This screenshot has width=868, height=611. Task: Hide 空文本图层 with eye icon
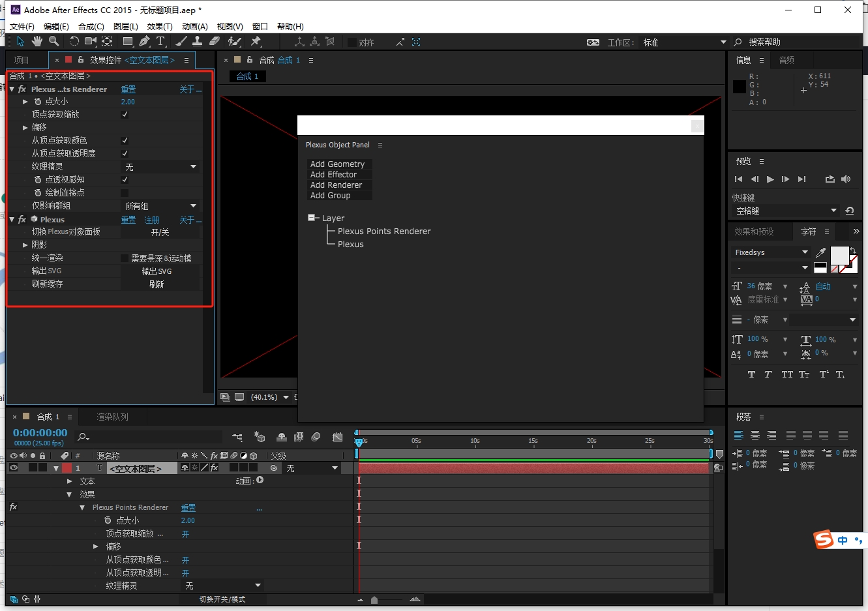coord(13,468)
